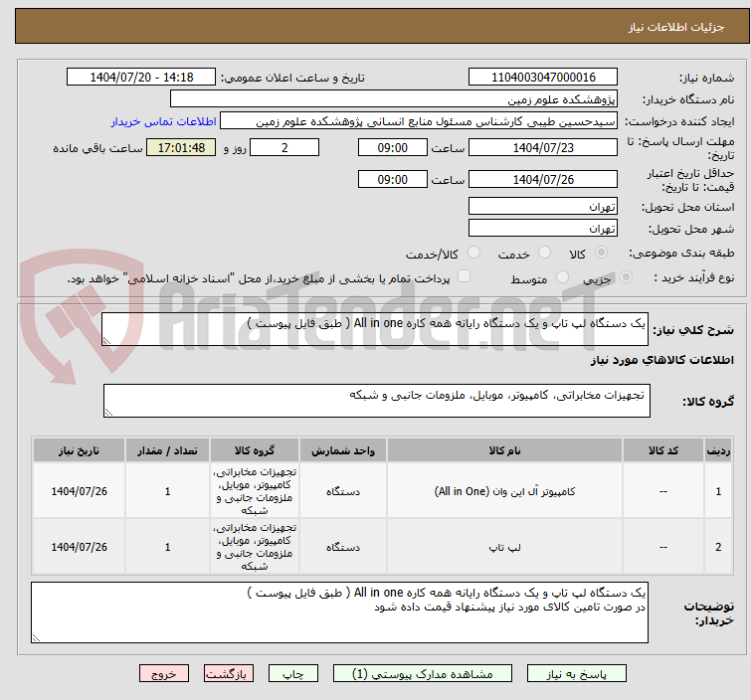Click the جزئیات اطلاعات نیاز page title
751x700 pixels.
point(675,27)
